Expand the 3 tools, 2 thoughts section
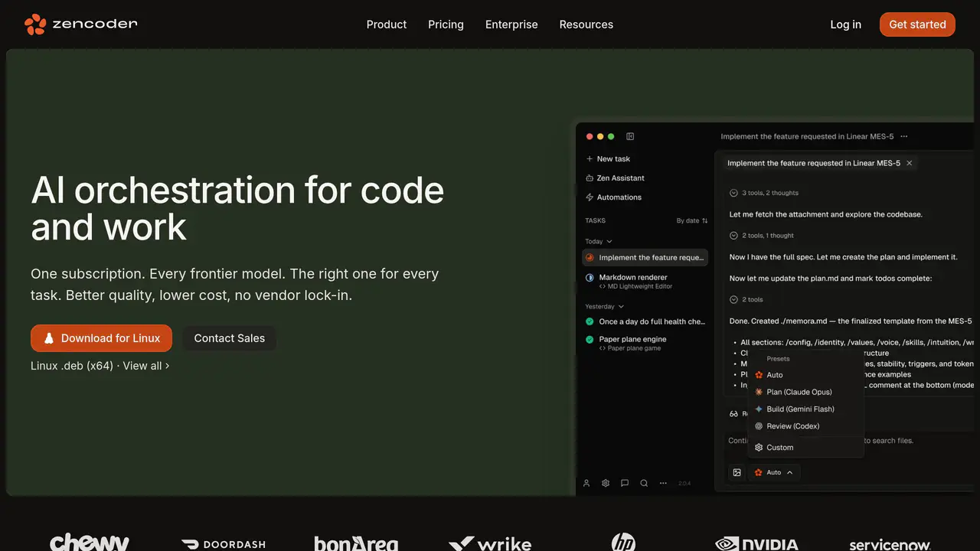This screenshot has height=551, width=980. (x=764, y=193)
